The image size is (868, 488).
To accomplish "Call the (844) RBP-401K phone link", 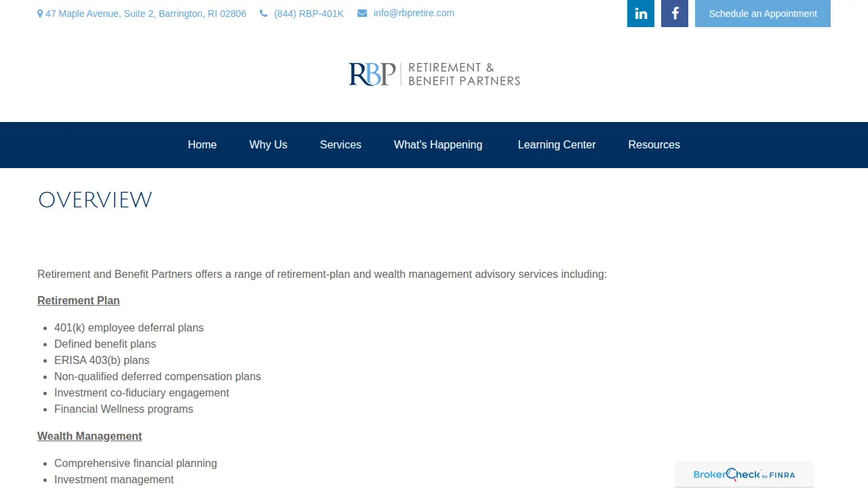I will pos(309,14).
